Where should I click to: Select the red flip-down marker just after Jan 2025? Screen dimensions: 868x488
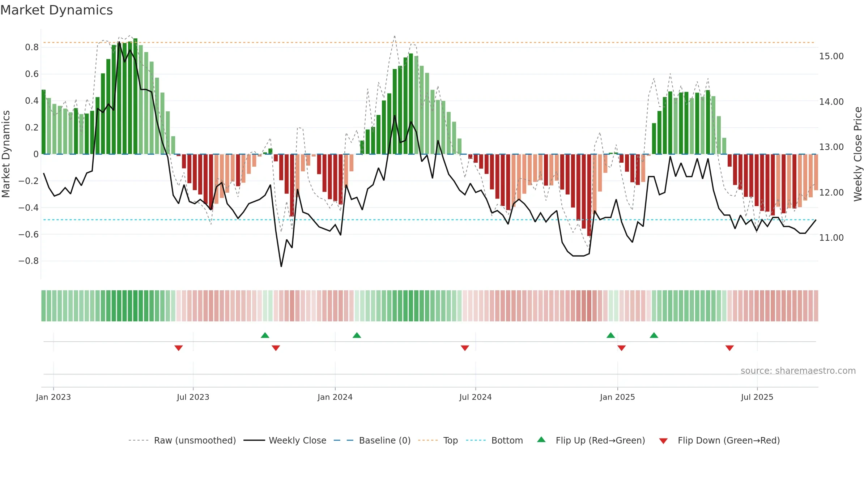[x=622, y=348]
